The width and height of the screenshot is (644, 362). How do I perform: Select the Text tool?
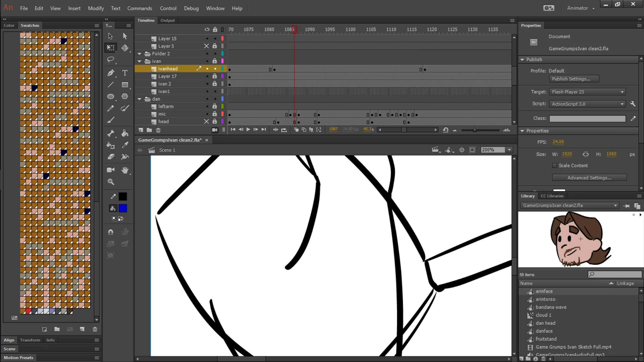[x=125, y=73]
